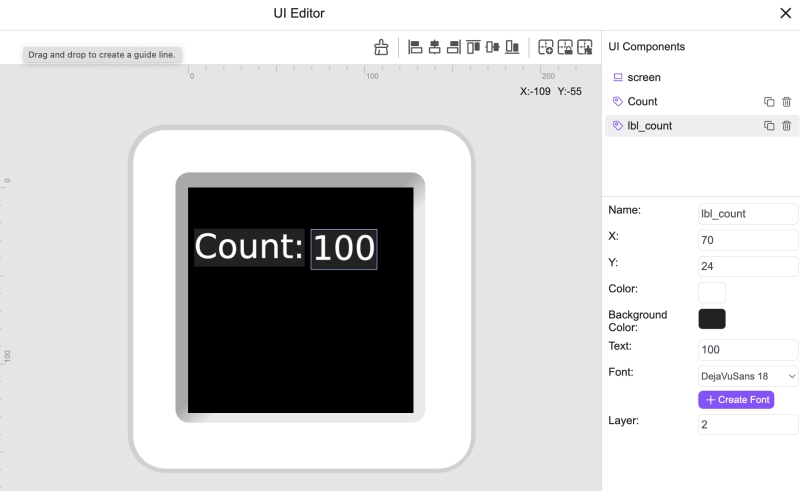The height and width of the screenshot is (491, 800).
Task: Align selected components to the top
Action: pos(474,47)
